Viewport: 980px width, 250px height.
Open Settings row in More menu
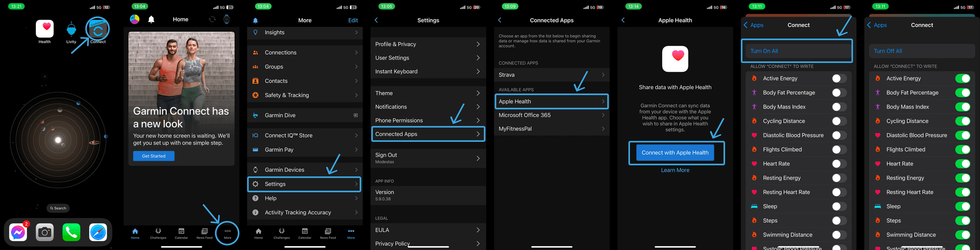pos(304,184)
